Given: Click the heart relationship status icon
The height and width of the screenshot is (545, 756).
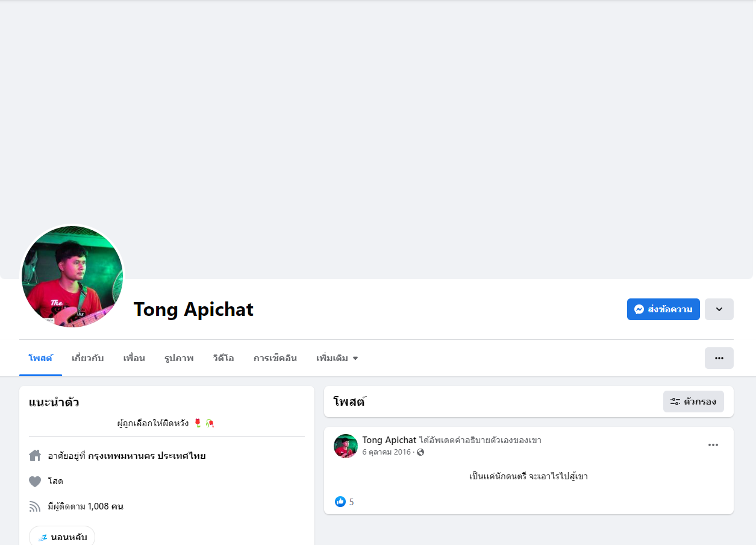Looking at the screenshot, I should pos(35,481).
